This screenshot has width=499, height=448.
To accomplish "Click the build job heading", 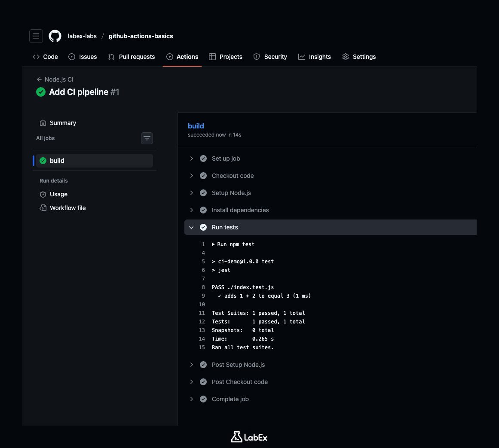I will coord(196,126).
